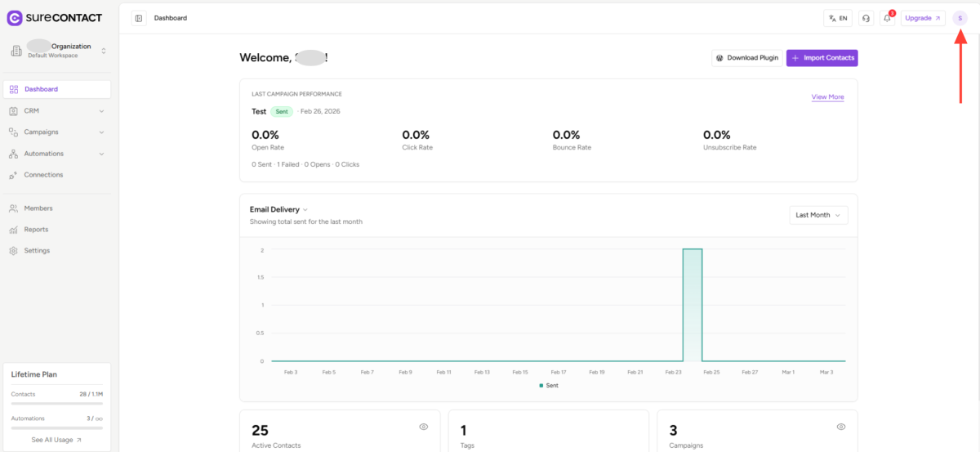Image resolution: width=980 pixels, height=452 pixels.
Task: Click the Import Contacts button
Action: point(822,58)
